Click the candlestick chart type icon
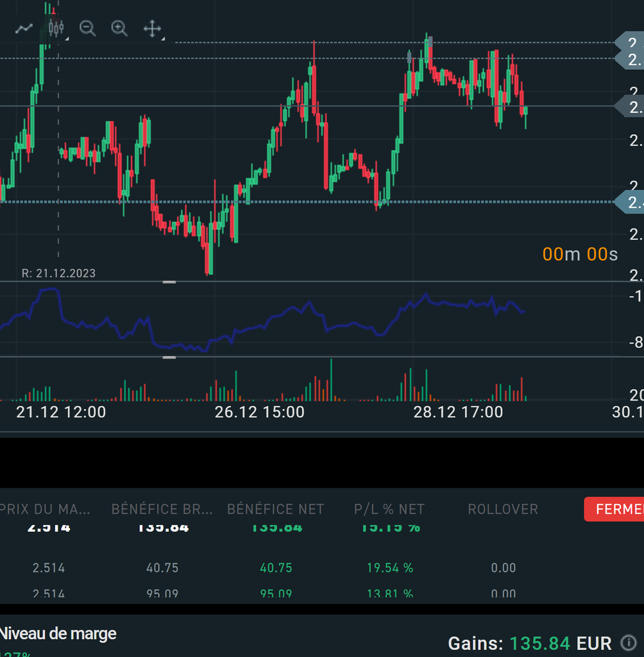 coord(56,28)
